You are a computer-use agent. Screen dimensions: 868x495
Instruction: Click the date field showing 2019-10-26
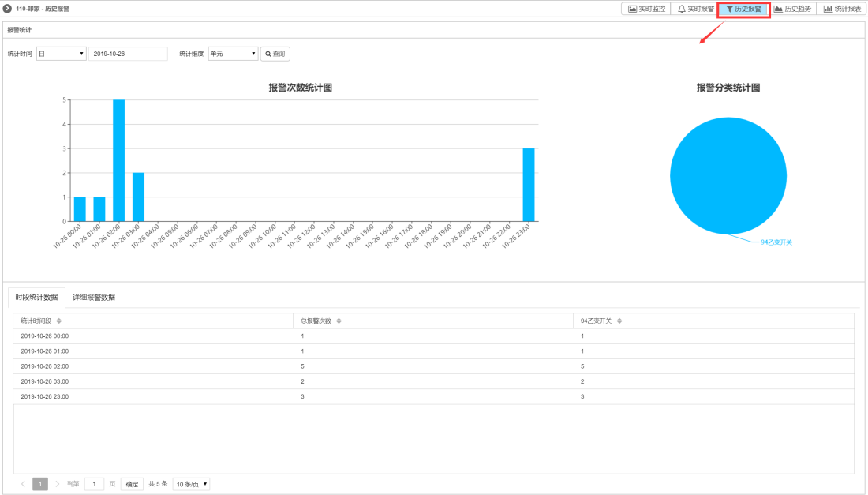pos(128,54)
